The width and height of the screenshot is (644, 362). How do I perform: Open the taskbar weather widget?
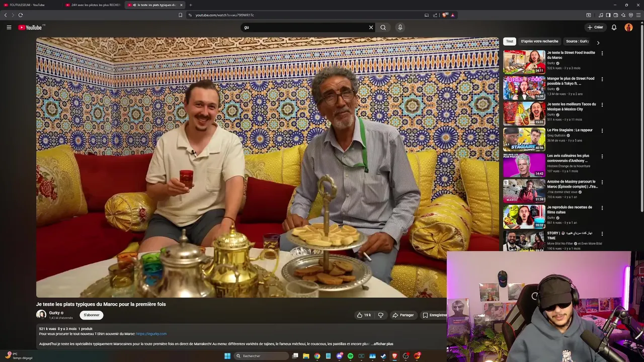tap(19, 356)
